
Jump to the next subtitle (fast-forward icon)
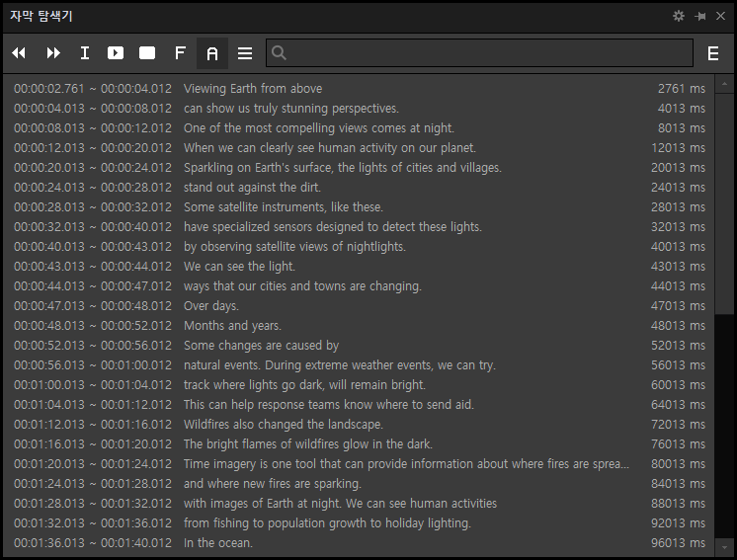coord(53,53)
